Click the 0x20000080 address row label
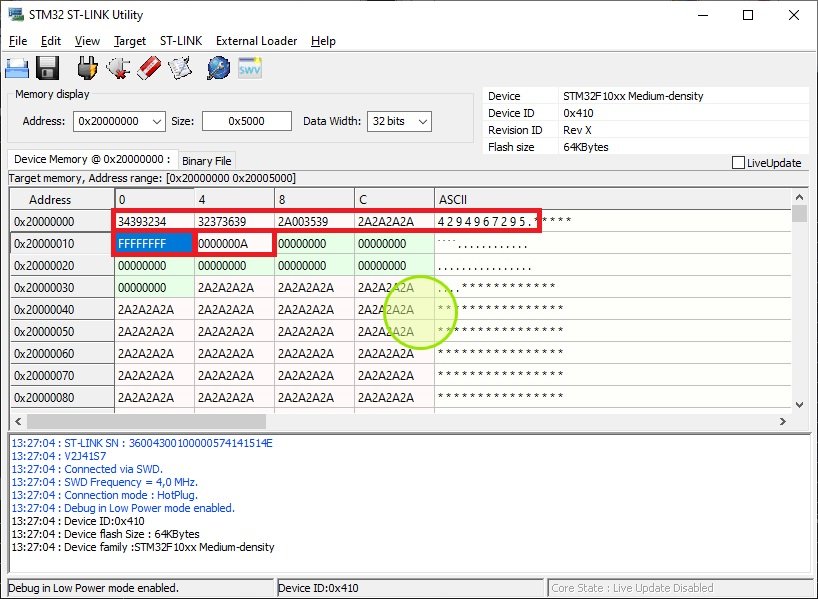The height and width of the screenshot is (599, 818). point(62,398)
